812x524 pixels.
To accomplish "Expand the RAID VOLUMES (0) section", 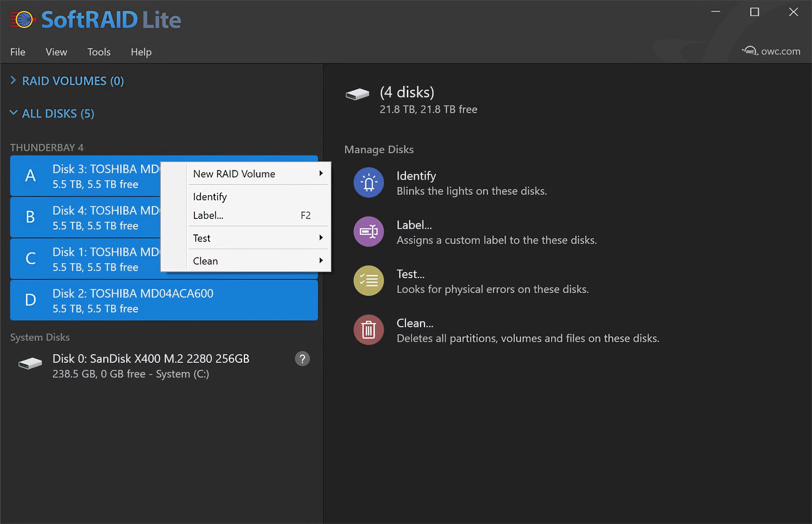I will tap(13, 80).
